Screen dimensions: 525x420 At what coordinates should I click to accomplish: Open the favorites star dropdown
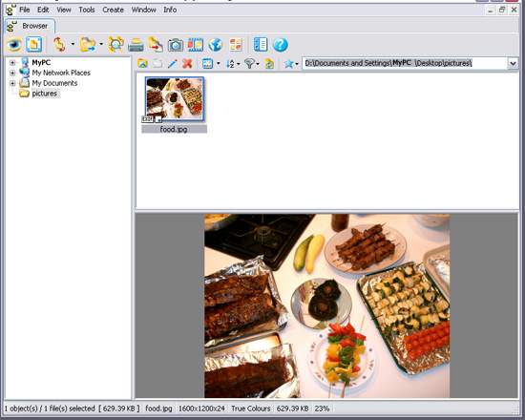click(x=291, y=63)
